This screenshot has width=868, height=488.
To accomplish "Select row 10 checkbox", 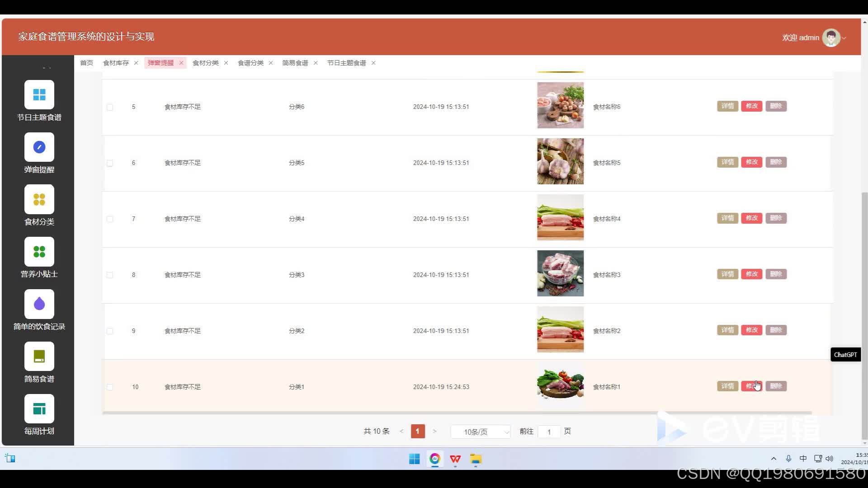I will [110, 387].
